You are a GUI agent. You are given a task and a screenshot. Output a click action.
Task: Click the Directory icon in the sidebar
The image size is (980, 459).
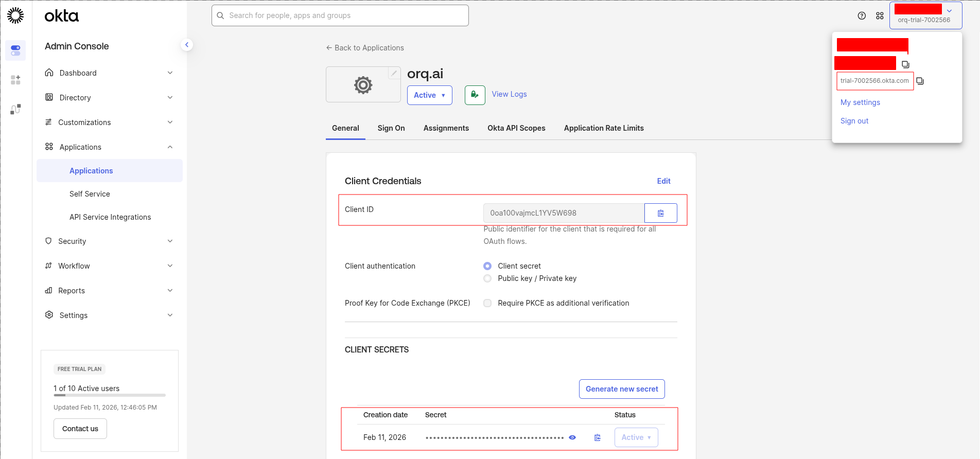pos(49,97)
